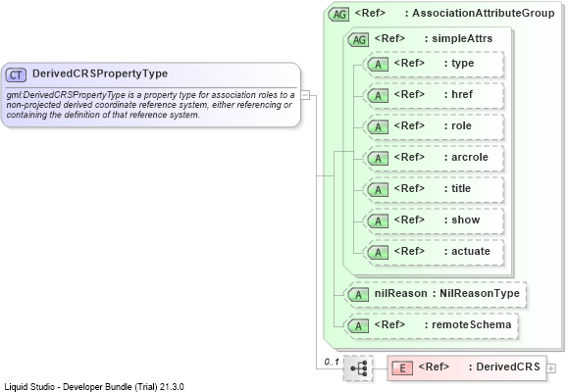Click the A icon of the arcrole attribute
568x392 pixels.
click(x=378, y=159)
